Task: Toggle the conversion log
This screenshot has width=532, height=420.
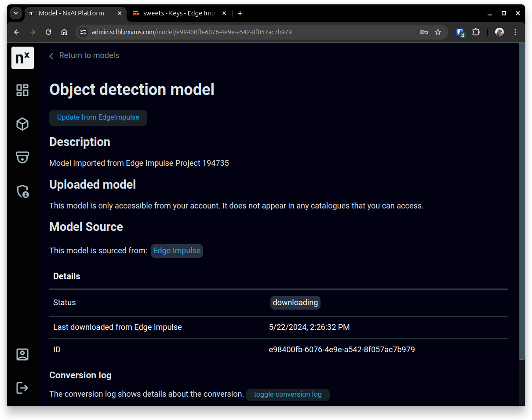Action: (288, 394)
